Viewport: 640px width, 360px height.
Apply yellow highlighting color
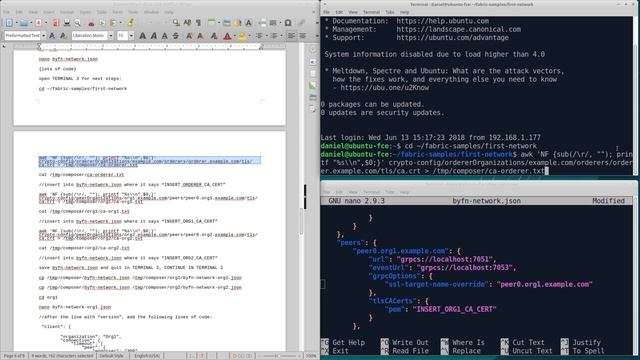(242, 36)
